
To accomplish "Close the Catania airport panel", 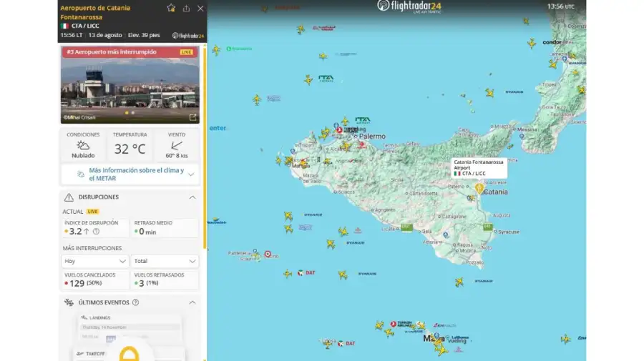I will click(x=200, y=8).
